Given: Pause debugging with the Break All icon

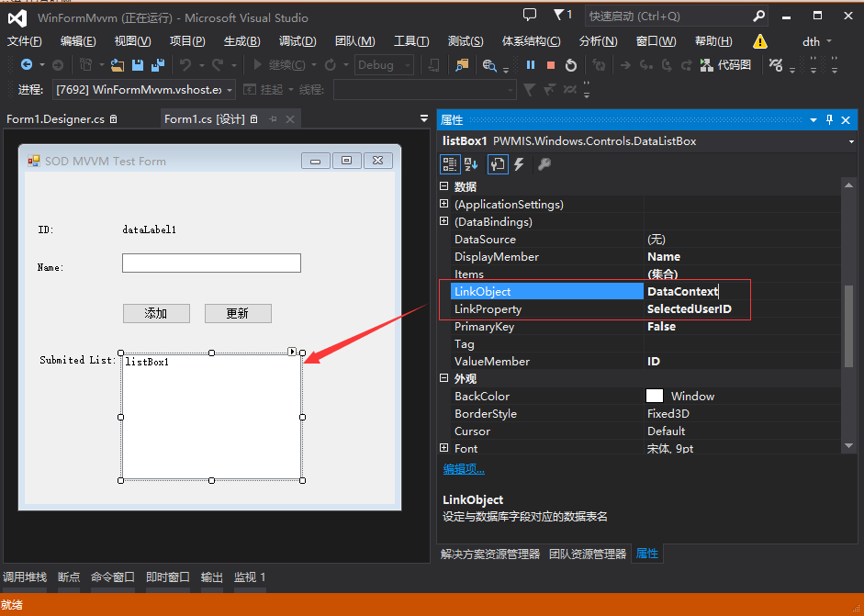Looking at the screenshot, I should pyautogui.click(x=531, y=65).
